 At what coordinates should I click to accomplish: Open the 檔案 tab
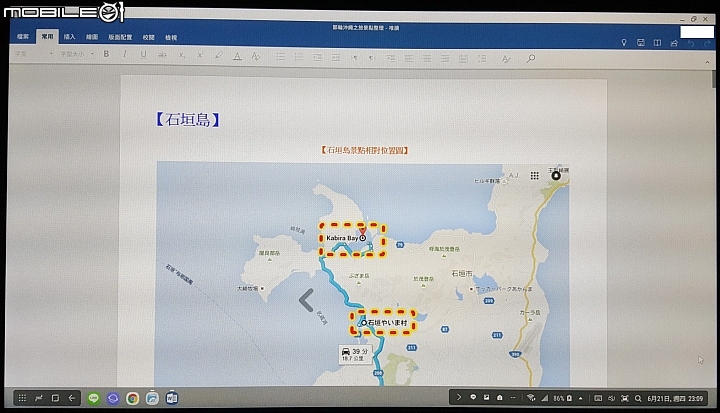[22, 36]
